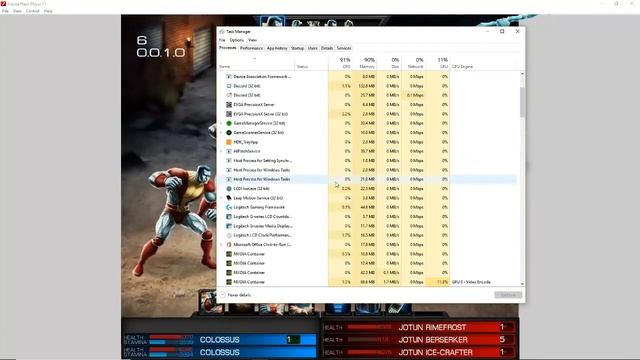Open Flash Player's Help menu

coord(48,11)
